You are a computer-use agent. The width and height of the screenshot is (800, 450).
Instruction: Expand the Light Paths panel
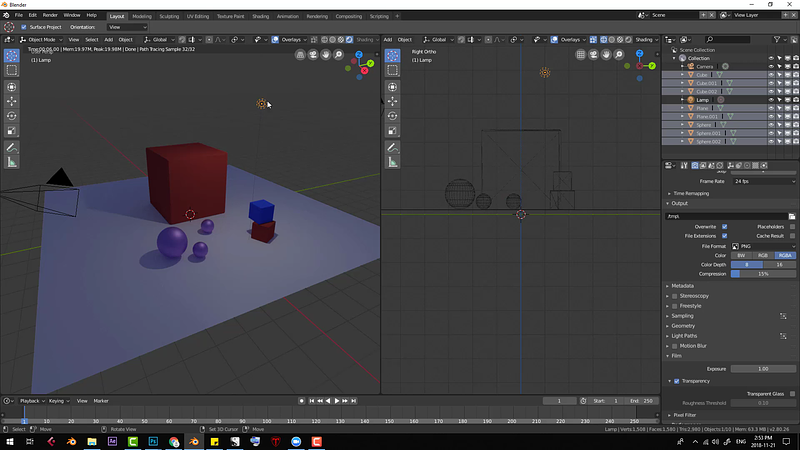point(684,336)
